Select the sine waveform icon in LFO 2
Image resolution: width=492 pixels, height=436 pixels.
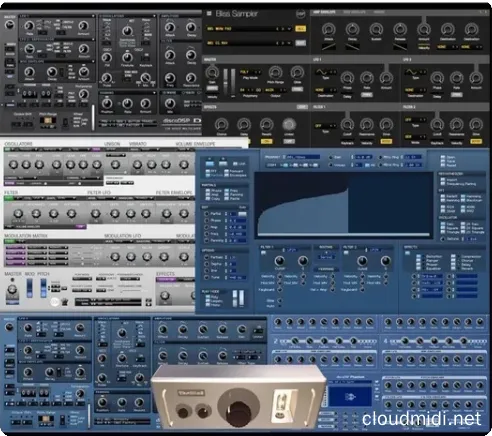point(411,72)
